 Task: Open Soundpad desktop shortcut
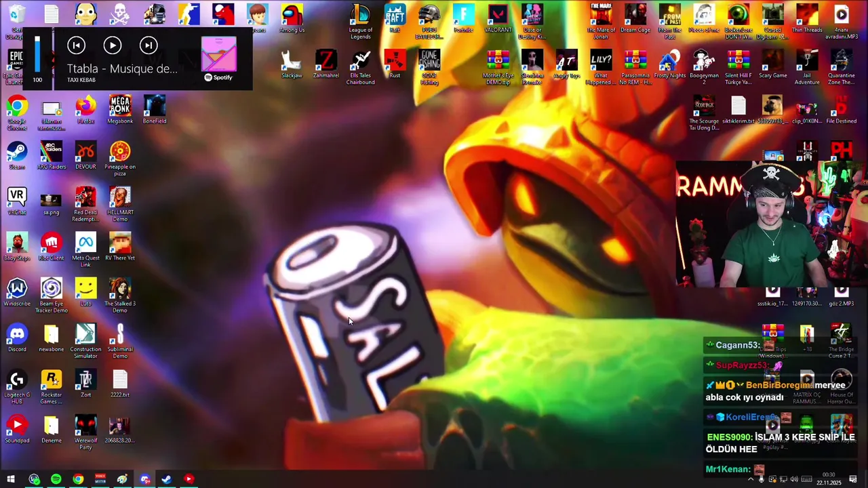point(17,428)
